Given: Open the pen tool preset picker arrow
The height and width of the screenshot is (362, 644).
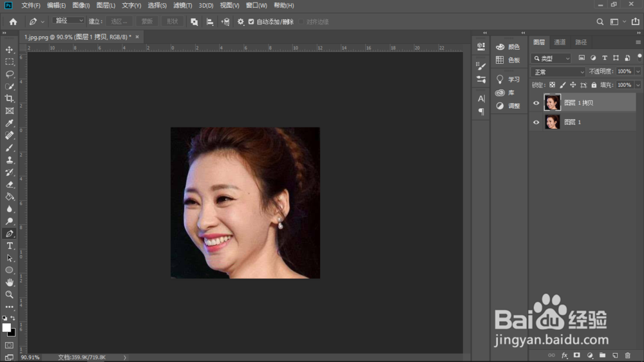Looking at the screenshot, I should point(43,22).
